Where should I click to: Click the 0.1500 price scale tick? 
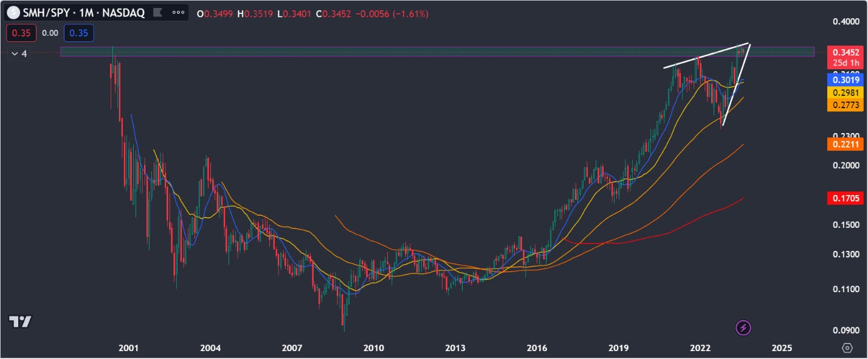point(846,225)
